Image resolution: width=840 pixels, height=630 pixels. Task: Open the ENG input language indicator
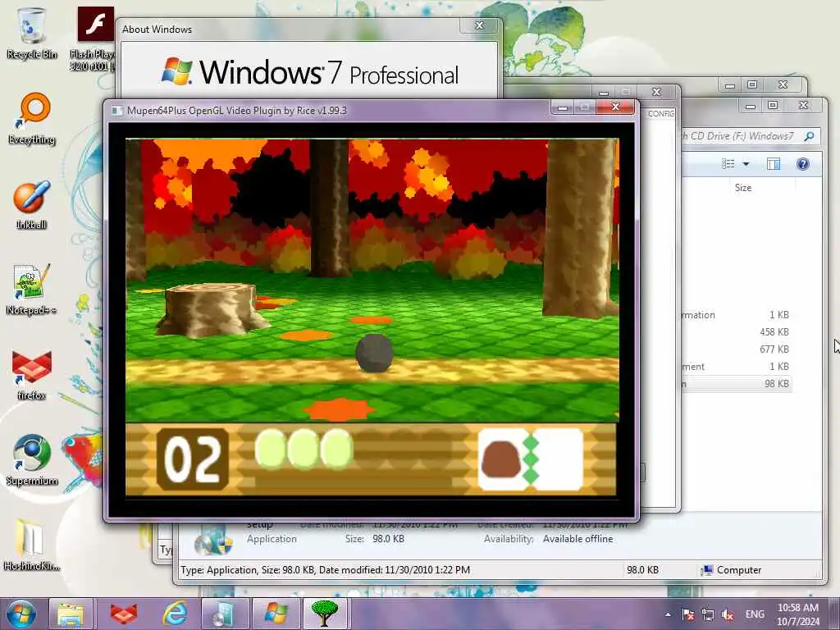[x=755, y=614]
